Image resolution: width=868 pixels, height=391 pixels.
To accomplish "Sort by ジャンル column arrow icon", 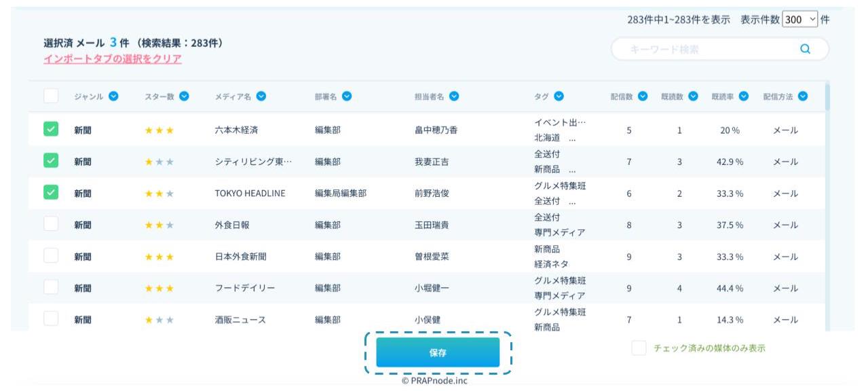I will coord(113,96).
